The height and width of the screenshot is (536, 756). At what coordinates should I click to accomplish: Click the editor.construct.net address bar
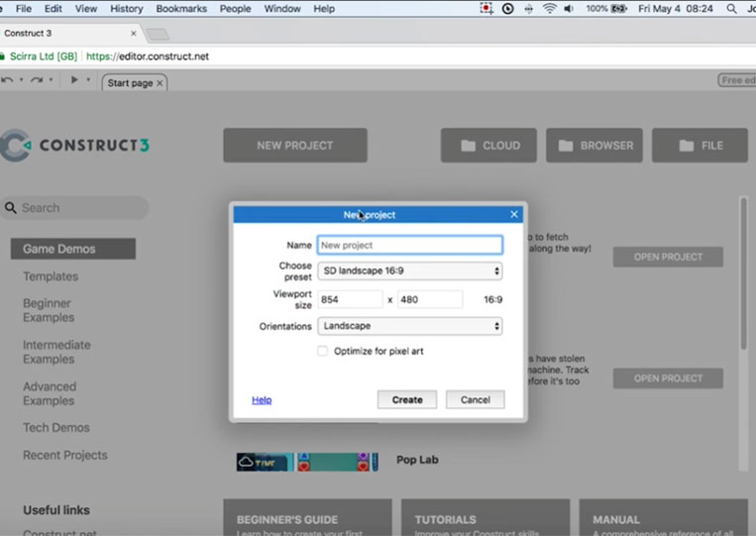[x=148, y=56]
